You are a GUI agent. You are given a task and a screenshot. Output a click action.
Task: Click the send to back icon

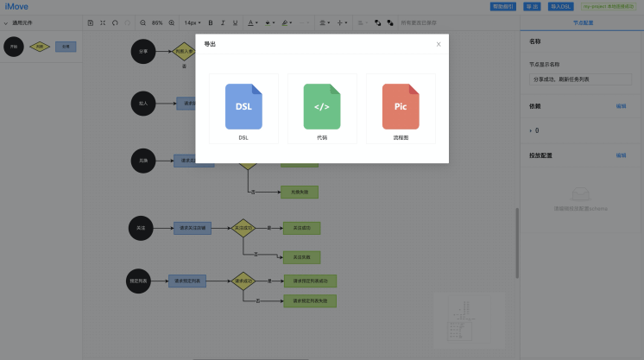(390, 23)
